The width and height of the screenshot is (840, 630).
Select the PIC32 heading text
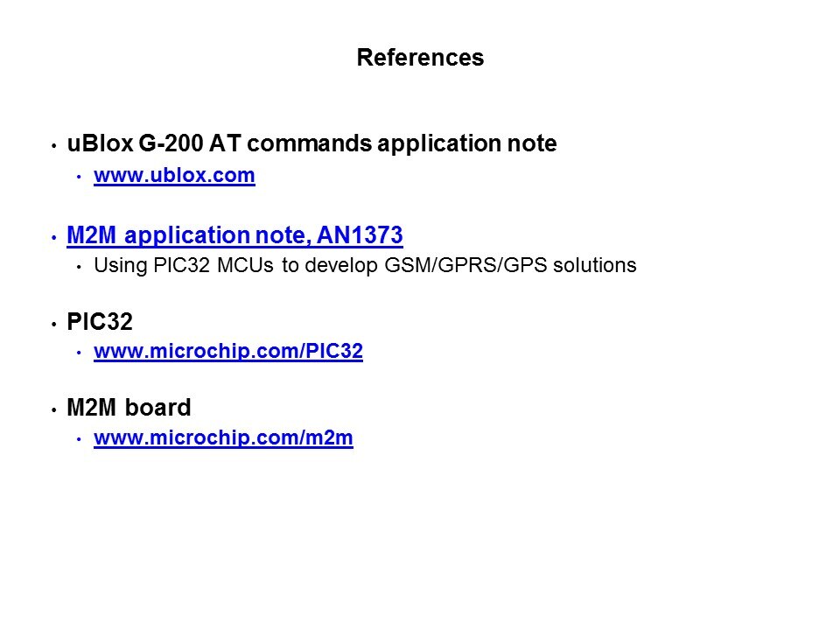100,323
